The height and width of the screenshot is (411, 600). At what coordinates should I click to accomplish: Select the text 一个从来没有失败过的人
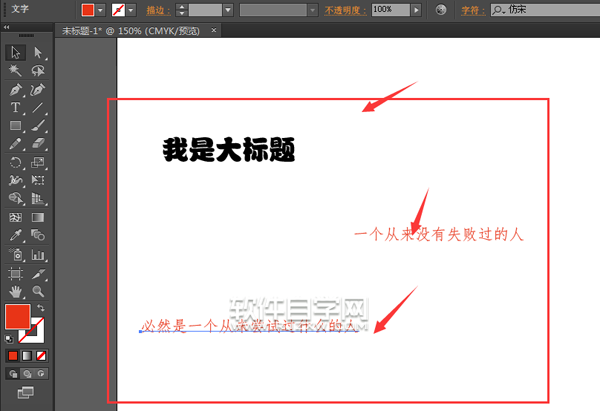coord(439,234)
